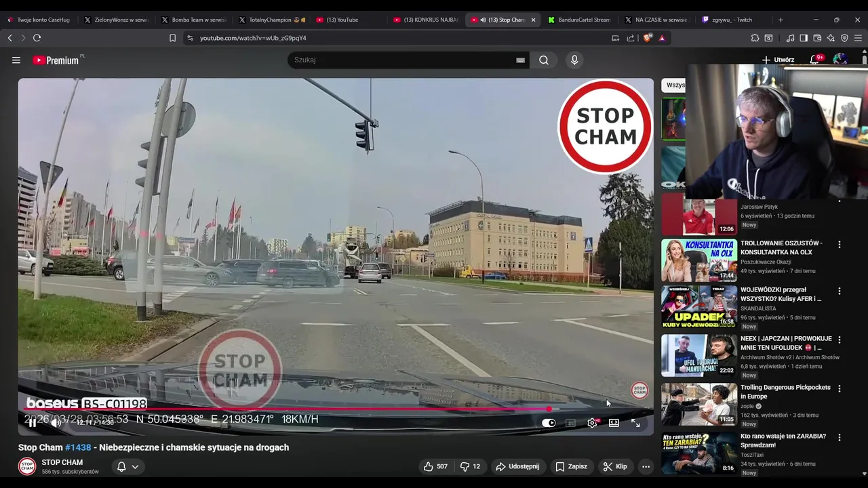Go to YouTube Premium home logo
The width and height of the screenshot is (868, 488).
point(56,60)
